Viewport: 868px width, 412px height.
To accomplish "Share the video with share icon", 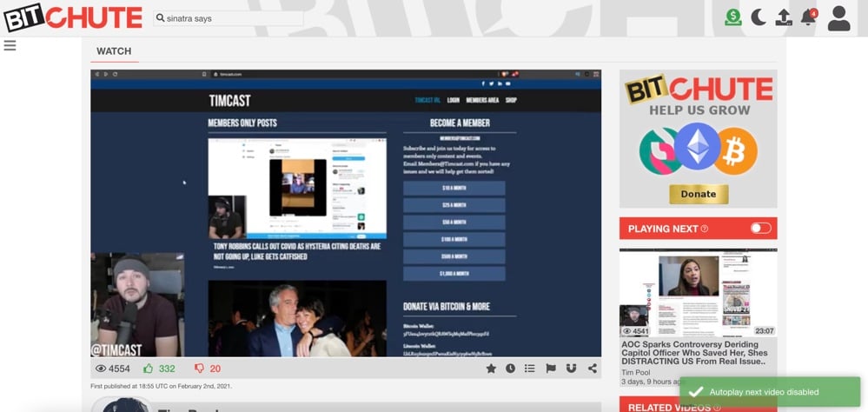I will coord(593,369).
